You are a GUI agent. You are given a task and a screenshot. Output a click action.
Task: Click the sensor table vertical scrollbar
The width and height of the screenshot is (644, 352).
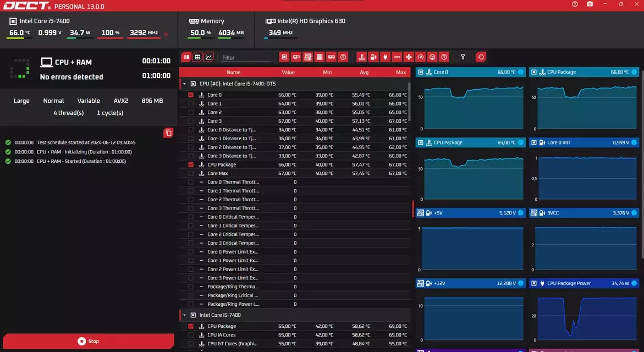tap(409, 101)
